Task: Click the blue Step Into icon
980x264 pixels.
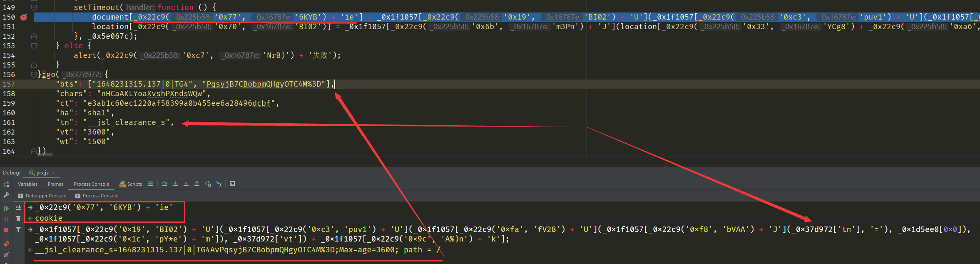Action: click(x=175, y=184)
